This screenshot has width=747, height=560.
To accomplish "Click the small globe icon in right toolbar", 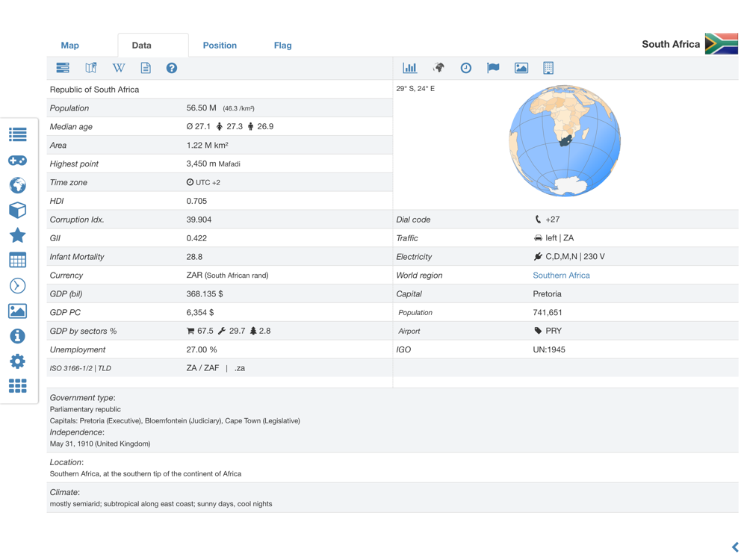I will tap(438, 68).
